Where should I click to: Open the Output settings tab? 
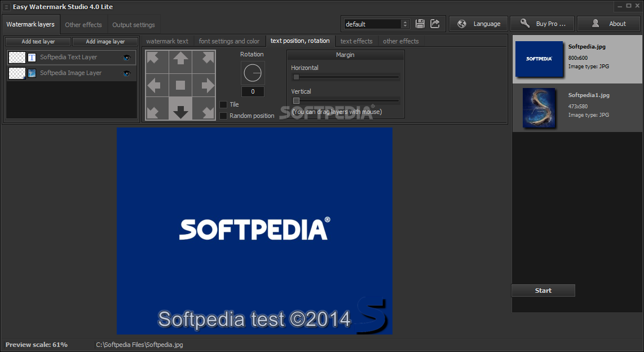pyautogui.click(x=134, y=25)
